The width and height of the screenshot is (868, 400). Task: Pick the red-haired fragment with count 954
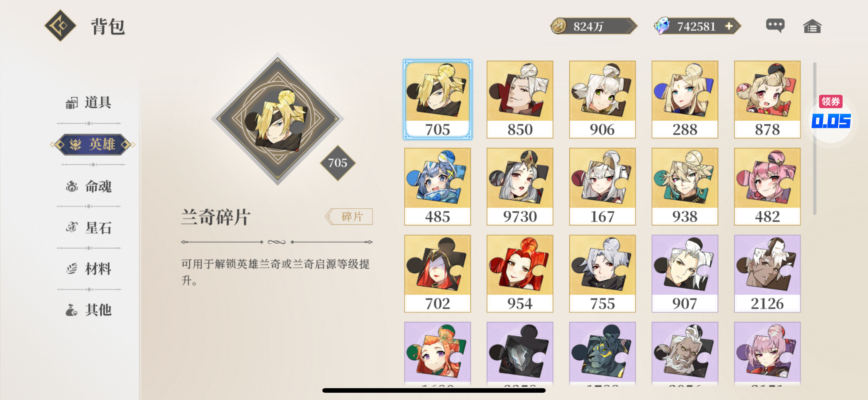520,274
